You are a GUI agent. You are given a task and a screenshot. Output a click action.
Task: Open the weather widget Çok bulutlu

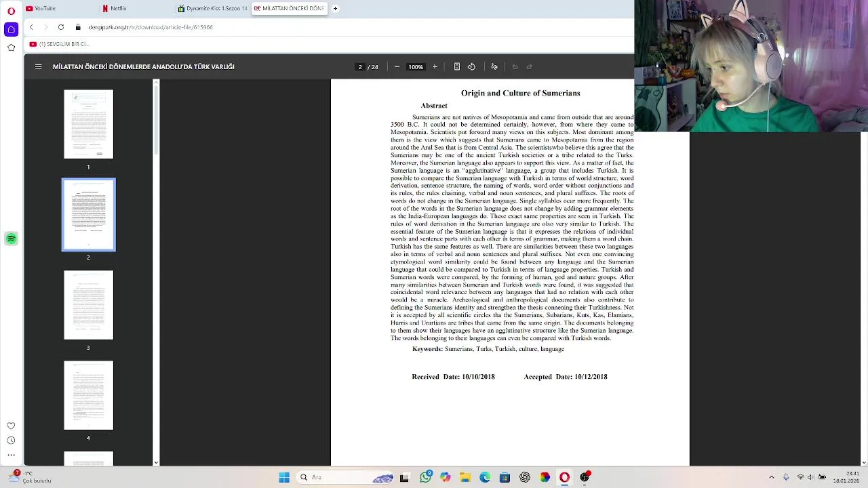click(x=29, y=477)
